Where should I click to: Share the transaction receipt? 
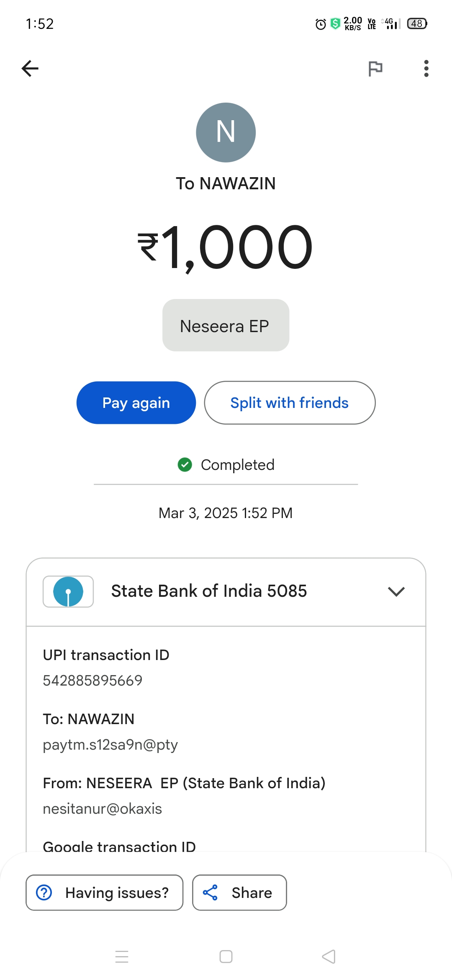point(239,892)
